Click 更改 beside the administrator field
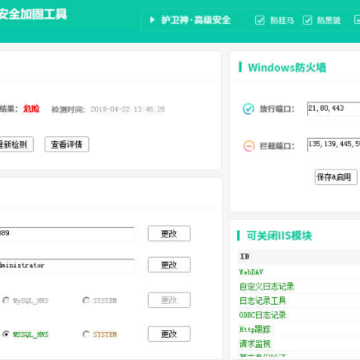360x360 pixels. [x=169, y=265]
